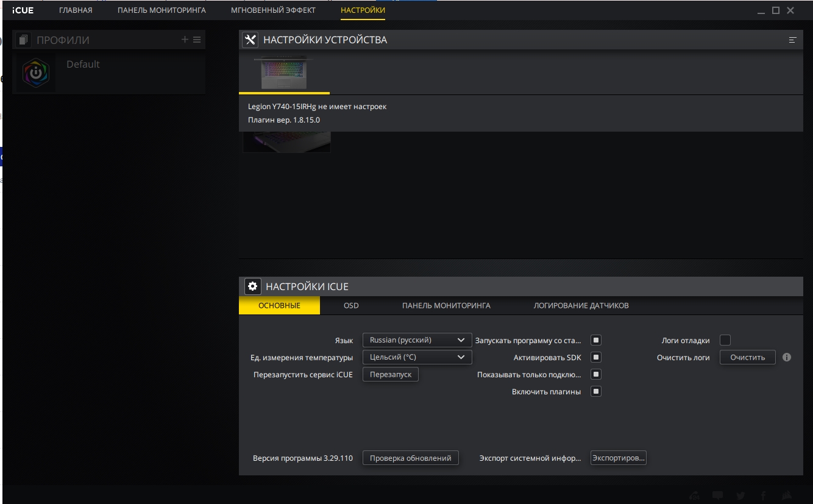Select the ОСНОВНЫЕ settings tab
Viewport: 813px width, 504px height.
279,305
